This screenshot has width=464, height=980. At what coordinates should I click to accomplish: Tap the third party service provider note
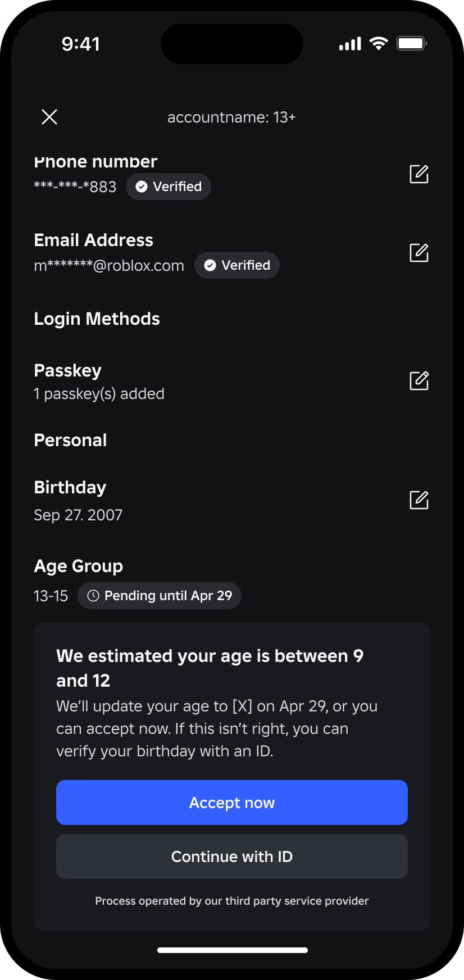pos(232,901)
